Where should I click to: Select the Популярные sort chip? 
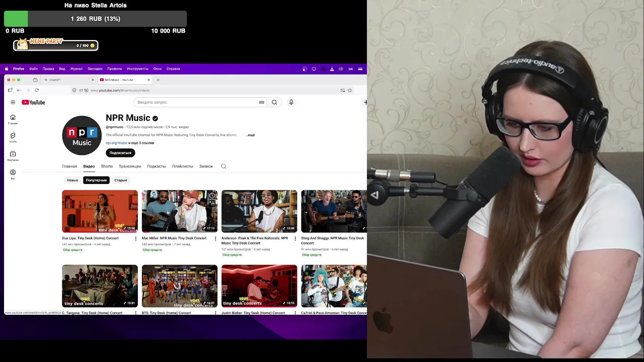coord(96,180)
